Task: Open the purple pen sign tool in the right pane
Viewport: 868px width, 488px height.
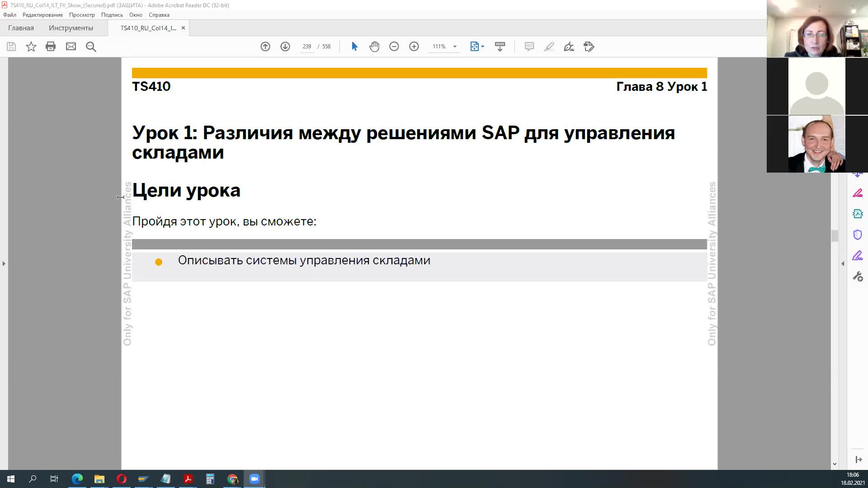Action: pos(858,256)
